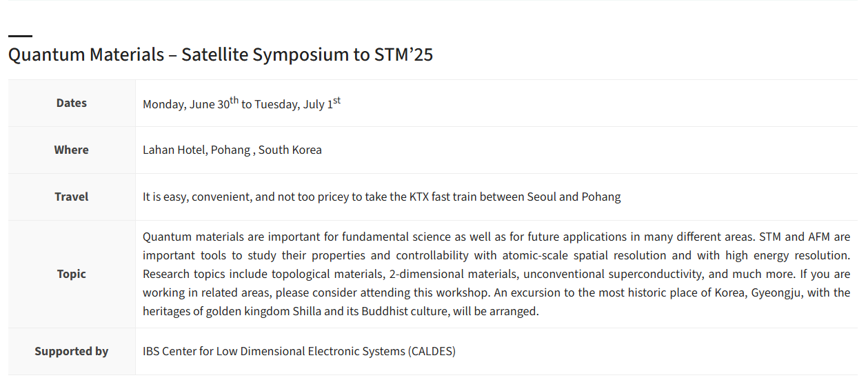This screenshot has height=389, width=868.
Task: Click the (CALDES) abbreviation text
Action: [432, 351]
